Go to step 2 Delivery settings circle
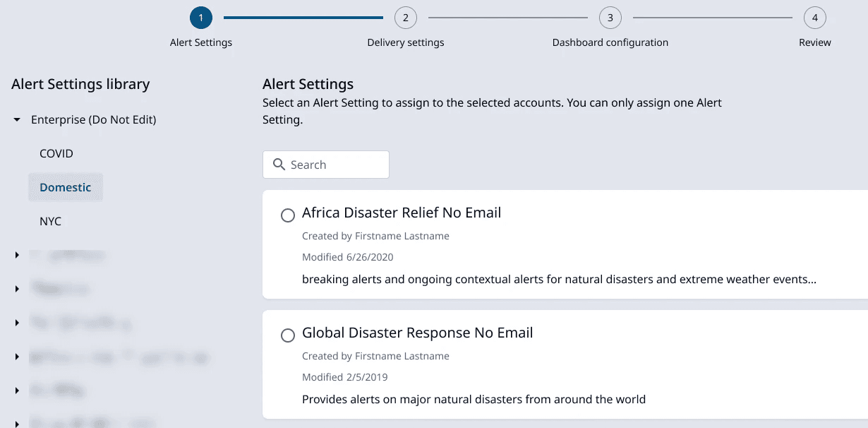Image resolution: width=868 pixels, height=428 pixels. coord(406,18)
